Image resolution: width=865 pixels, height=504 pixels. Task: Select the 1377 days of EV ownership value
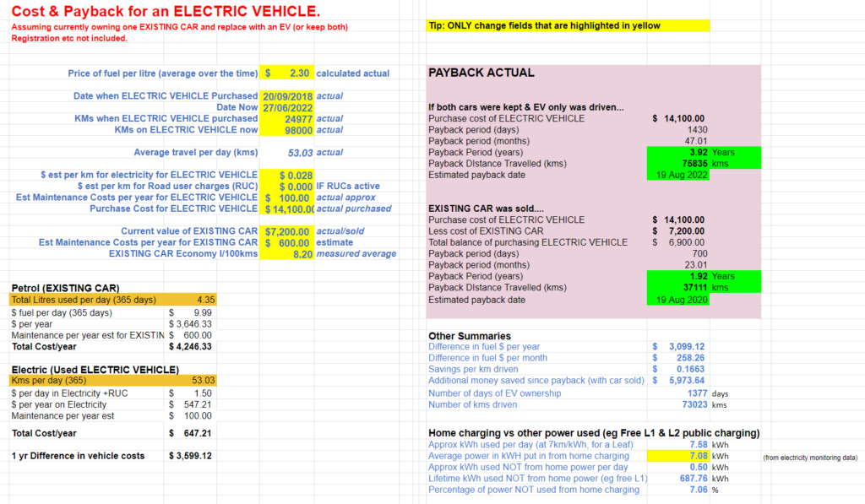tap(697, 393)
